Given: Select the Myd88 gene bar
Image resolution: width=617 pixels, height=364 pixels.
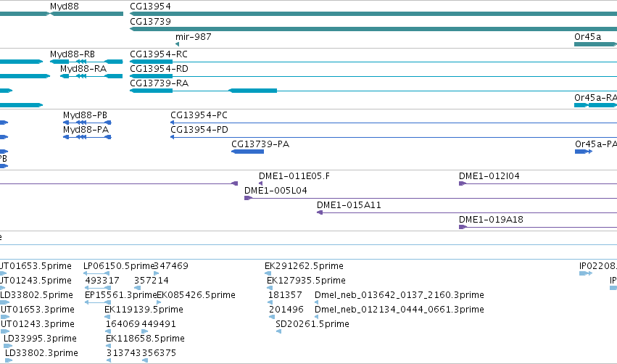Looking at the screenshot, I should click(x=86, y=14).
